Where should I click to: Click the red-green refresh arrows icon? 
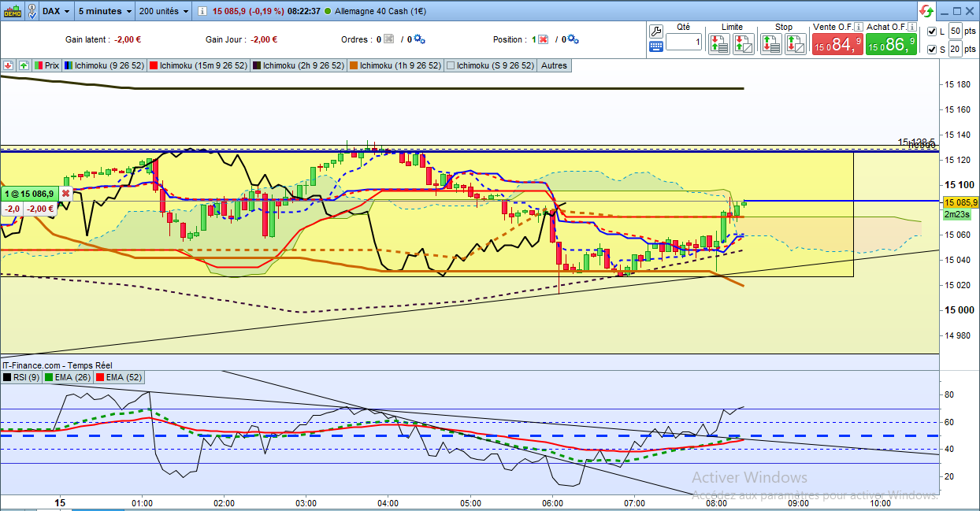coord(927,11)
